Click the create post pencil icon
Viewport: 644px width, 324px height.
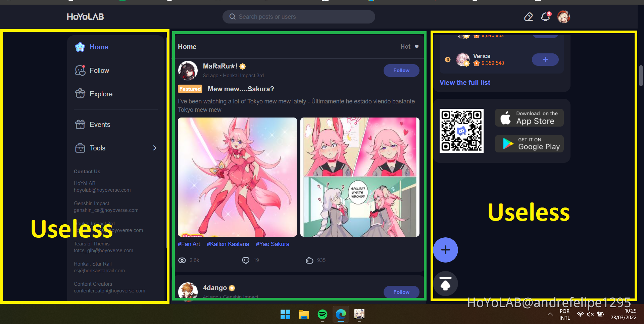pos(529,17)
